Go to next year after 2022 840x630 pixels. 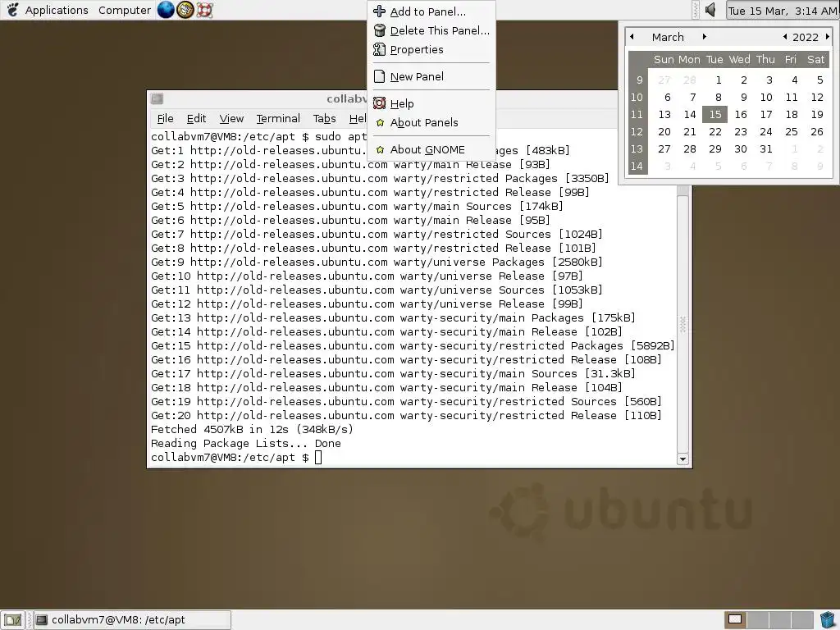coord(827,36)
